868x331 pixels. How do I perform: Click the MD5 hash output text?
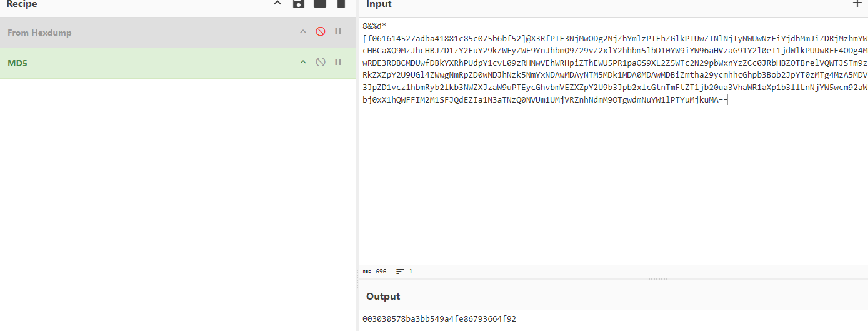[439, 319]
